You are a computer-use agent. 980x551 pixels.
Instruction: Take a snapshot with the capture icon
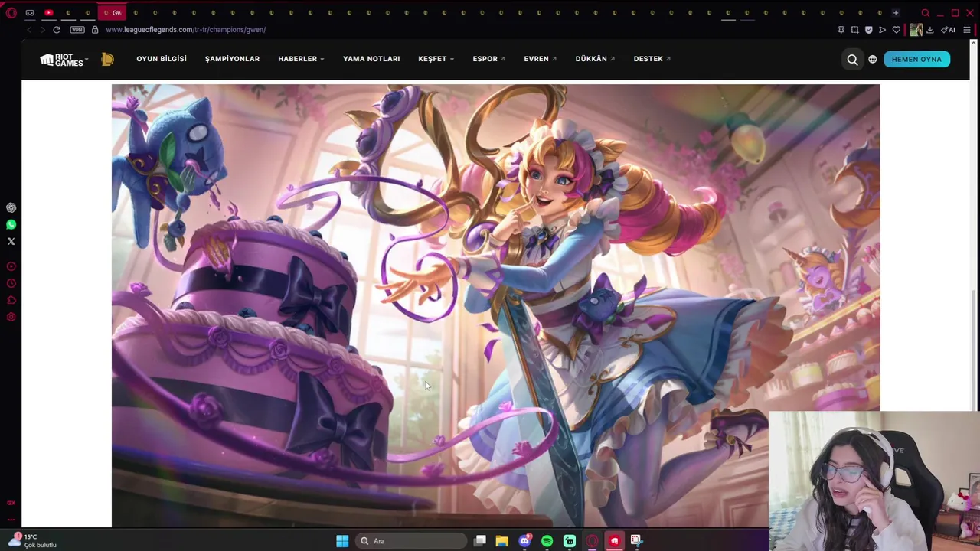point(854,30)
